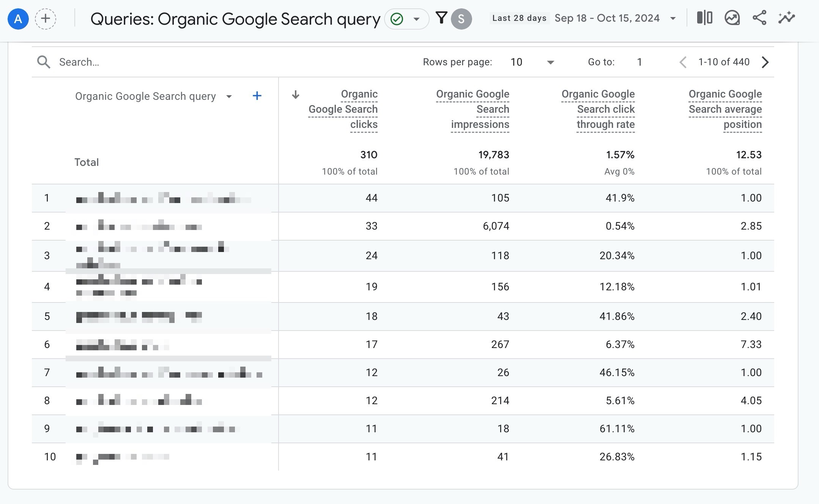Select row 3 CTR value 20.34%
The image size is (819, 504).
click(617, 256)
